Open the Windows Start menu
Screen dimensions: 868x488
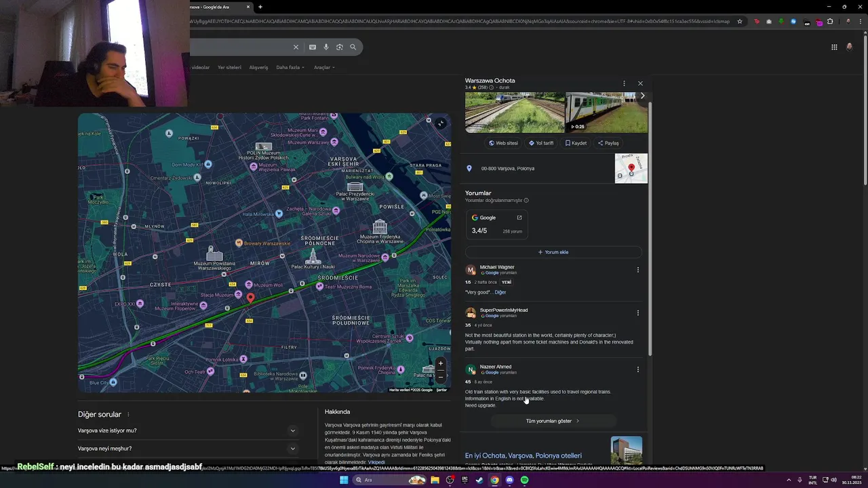tap(344, 480)
